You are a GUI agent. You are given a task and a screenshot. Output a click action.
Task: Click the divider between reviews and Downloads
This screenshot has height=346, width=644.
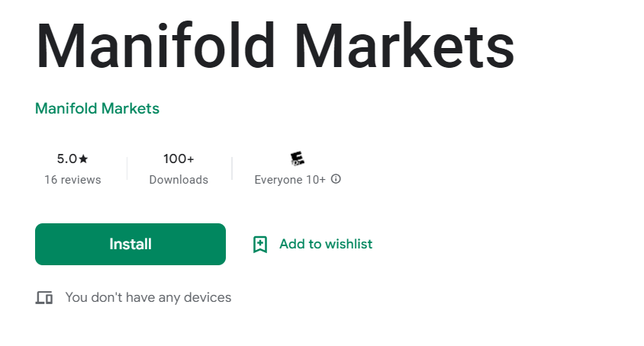coord(127,168)
